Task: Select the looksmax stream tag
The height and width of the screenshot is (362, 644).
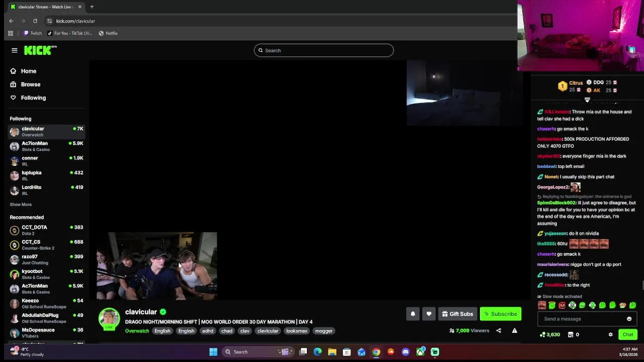Action: click(x=297, y=331)
